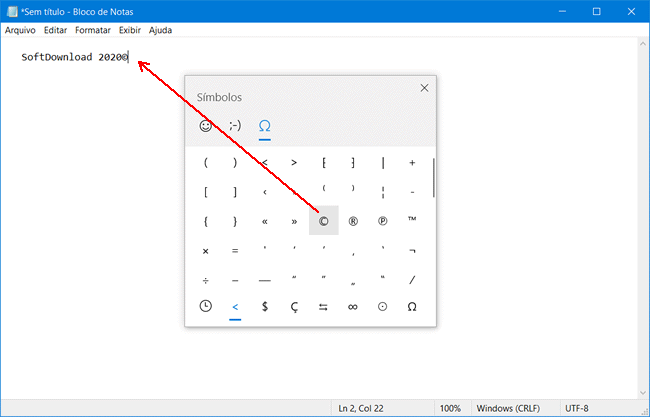Show recently used symbols clock category
This screenshot has width=650, height=417.
[x=206, y=308]
